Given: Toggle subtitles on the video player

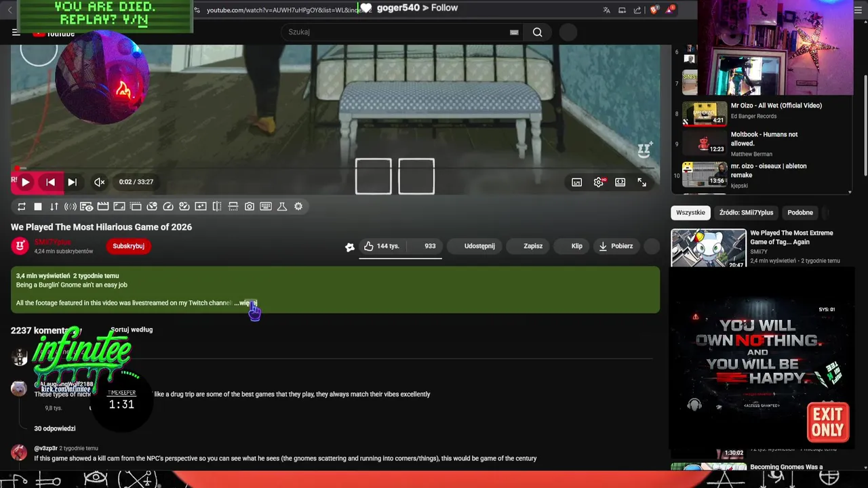Looking at the screenshot, I should pos(576,182).
